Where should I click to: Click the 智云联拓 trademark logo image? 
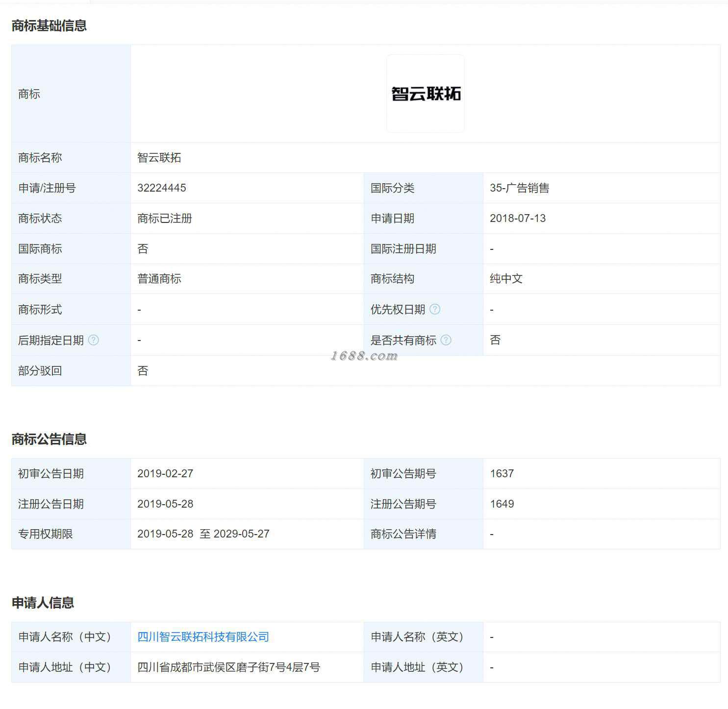tap(426, 94)
